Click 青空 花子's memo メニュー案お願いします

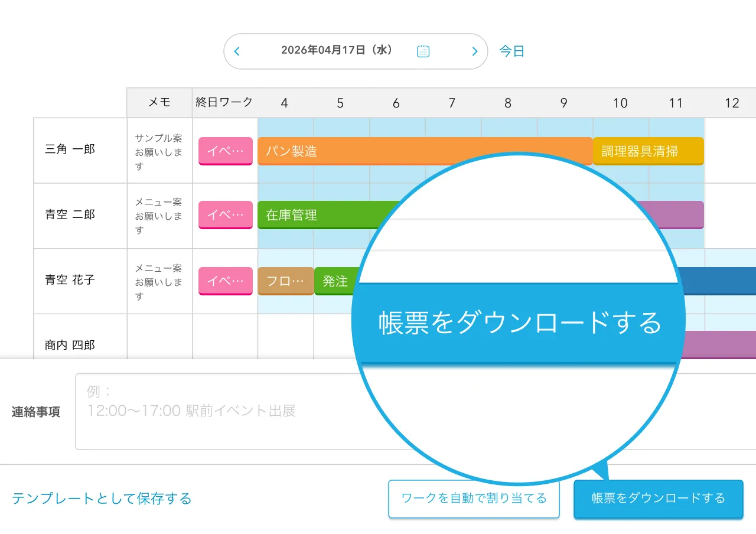[x=159, y=282]
